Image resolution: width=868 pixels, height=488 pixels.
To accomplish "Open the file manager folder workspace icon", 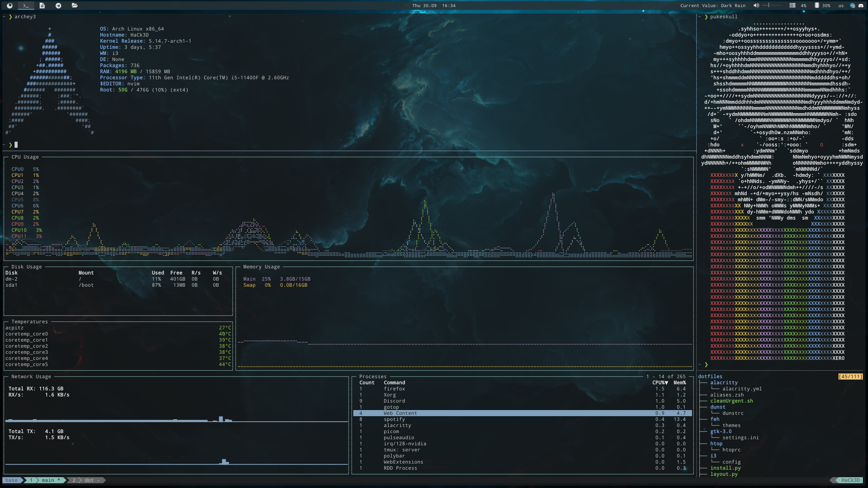I will pos(75,5).
